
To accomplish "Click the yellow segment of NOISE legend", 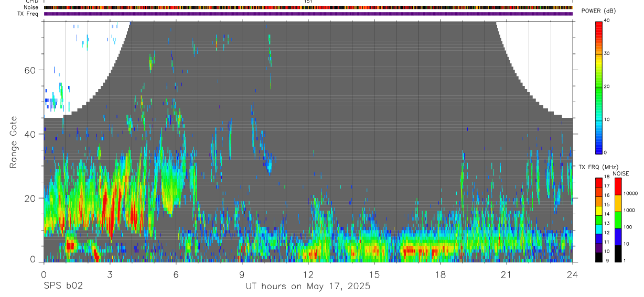I will [x=618, y=203].
